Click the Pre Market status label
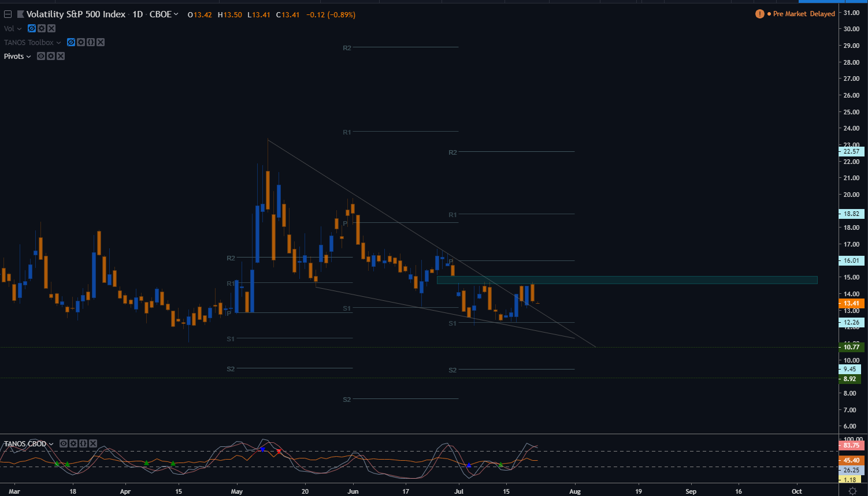Image resolution: width=868 pixels, height=496 pixels. (790, 14)
